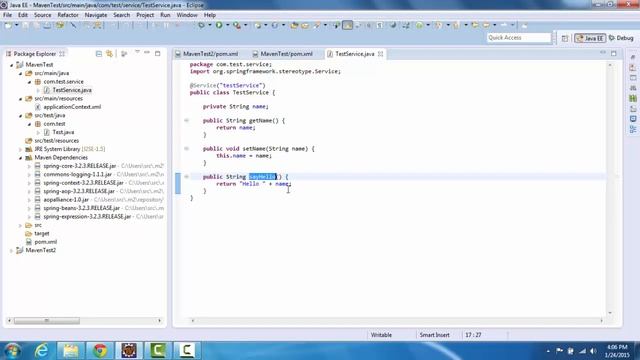This screenshot has height=360, width=640.
Task: Collapse the src/main/resources folder
Action: [20, 99]
